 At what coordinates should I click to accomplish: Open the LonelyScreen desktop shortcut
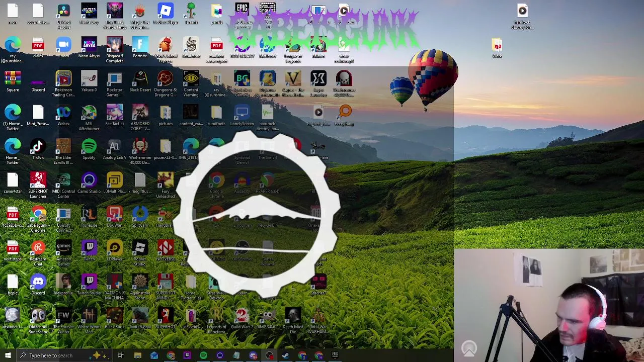coord(242,115)
